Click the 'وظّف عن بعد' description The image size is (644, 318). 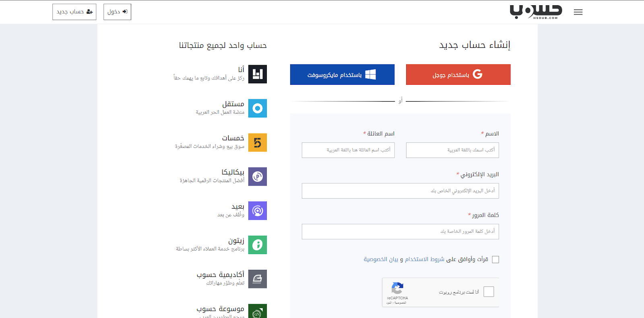click(x=231, y=215)
